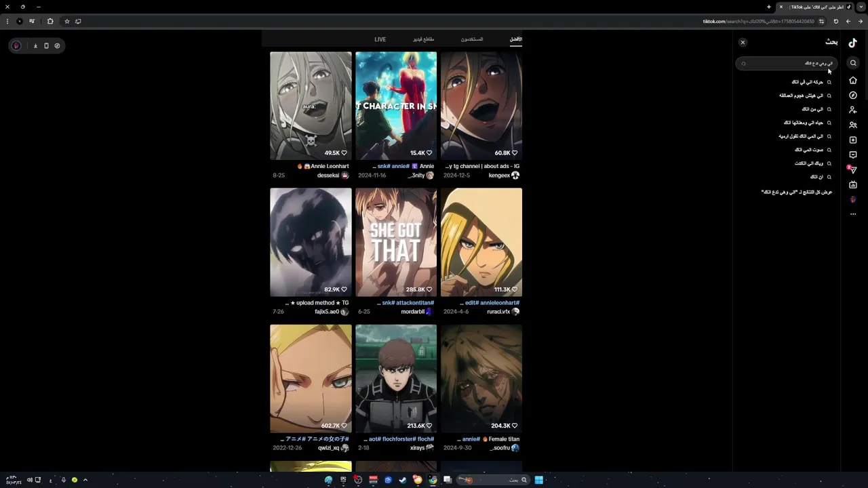The height and width of the screenshot is (488, 868).
Task: Open Steam from the taskbar
Action: click(403, 480)
